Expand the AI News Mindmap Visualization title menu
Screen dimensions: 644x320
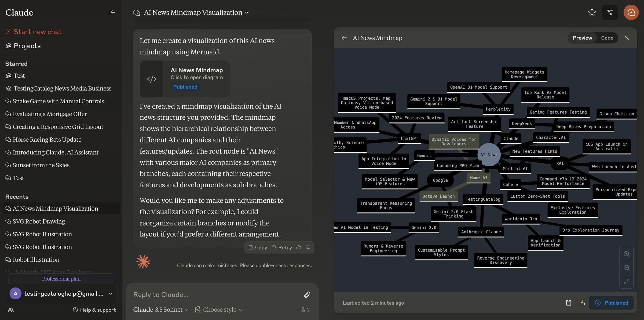tap(247, 12)
